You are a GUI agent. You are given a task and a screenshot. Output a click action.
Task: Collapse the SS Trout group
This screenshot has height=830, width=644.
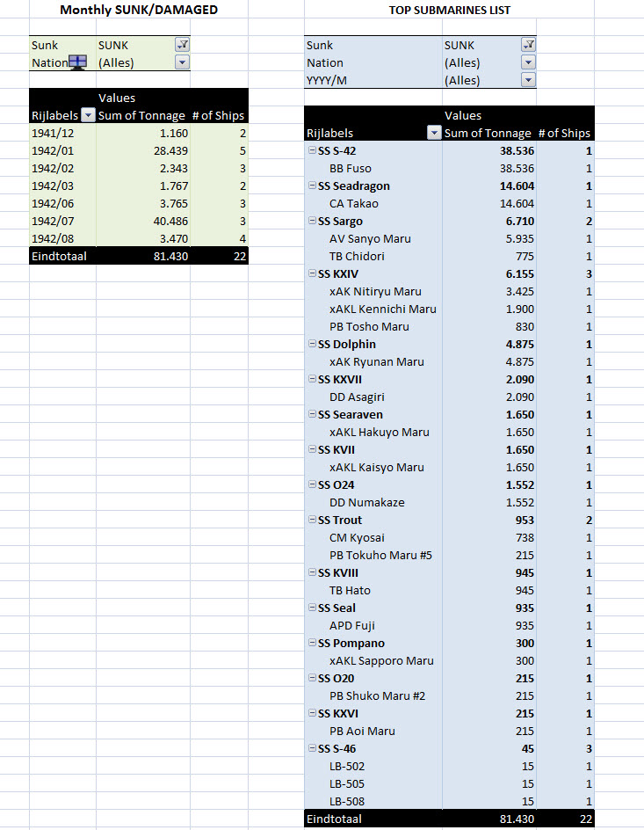coord(313,520)
